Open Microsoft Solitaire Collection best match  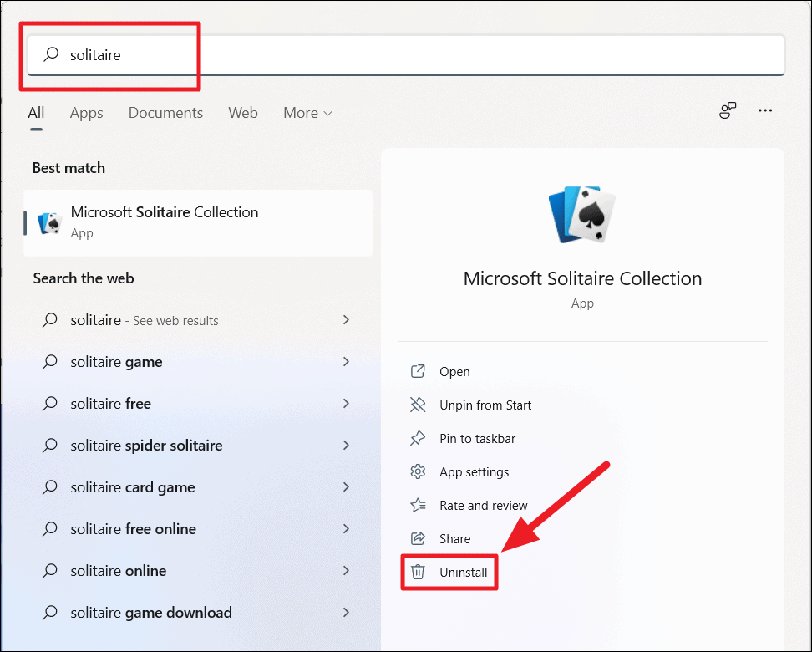pyautogui.click(x=164, y=212)
